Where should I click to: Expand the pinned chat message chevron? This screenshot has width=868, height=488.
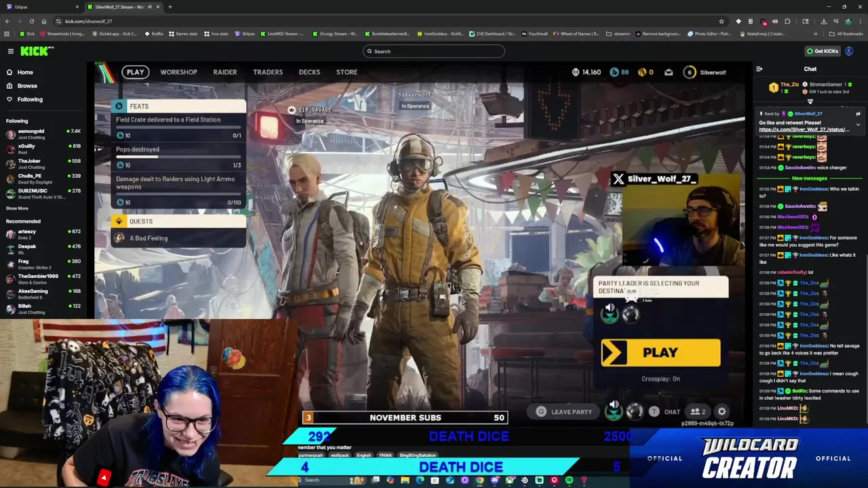coord(858,125)
